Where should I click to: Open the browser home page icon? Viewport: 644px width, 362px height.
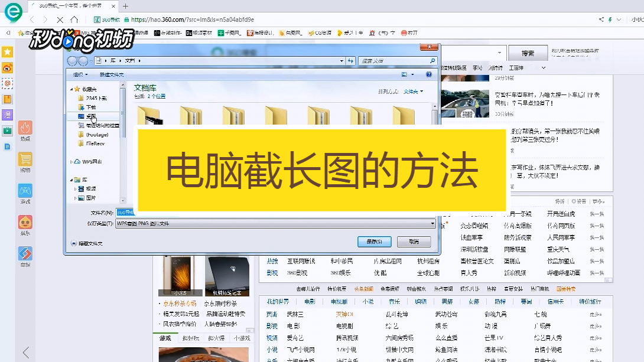click(x=74, y=19)
